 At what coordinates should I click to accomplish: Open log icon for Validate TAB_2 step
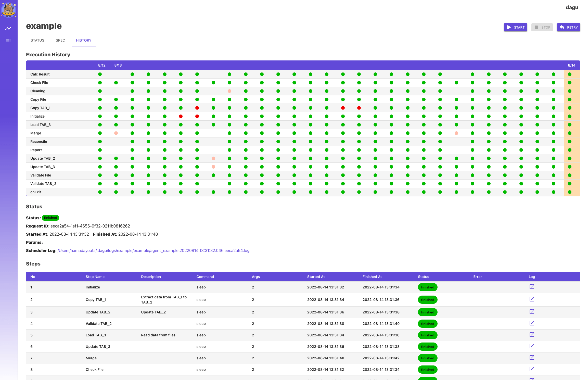click(532, 323)
